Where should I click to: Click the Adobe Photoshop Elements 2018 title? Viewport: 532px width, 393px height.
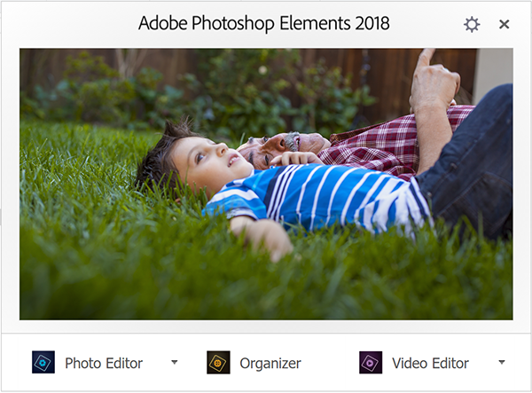pyautogui.click(x=263, y=23)
